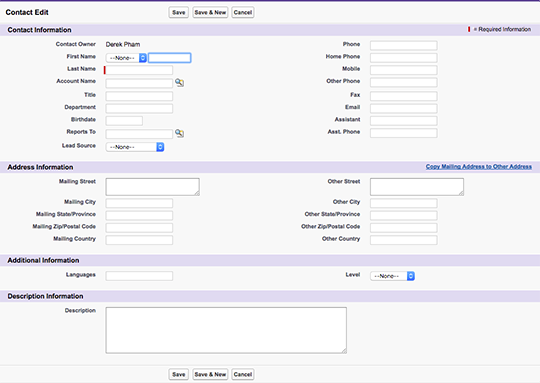Click the Contact Owner name Derek Pham

tap(123, 44)
